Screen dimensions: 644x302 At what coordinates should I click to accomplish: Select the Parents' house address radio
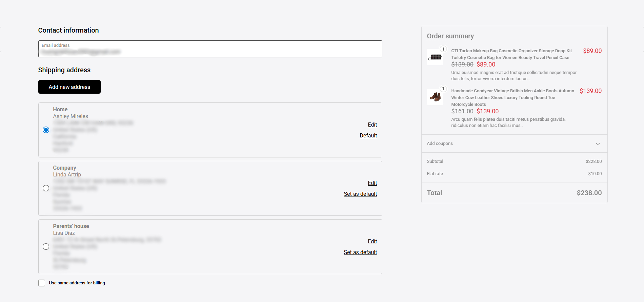tap(46, 247)
